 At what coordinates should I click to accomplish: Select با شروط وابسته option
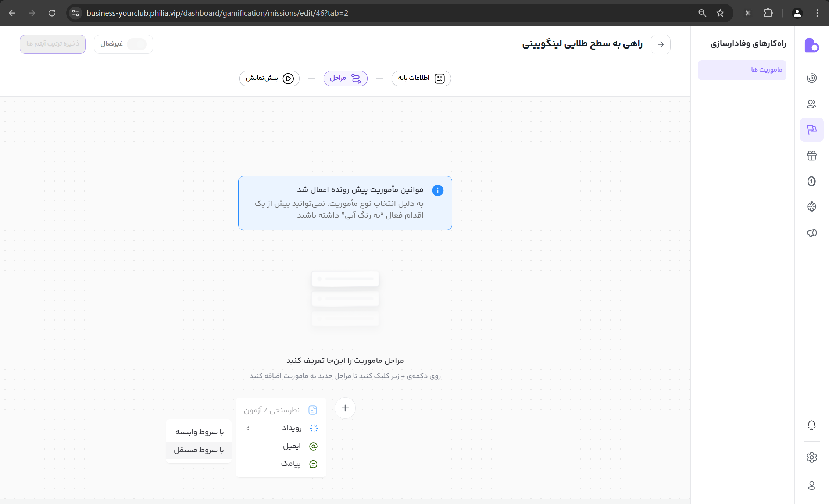(199, 432)
